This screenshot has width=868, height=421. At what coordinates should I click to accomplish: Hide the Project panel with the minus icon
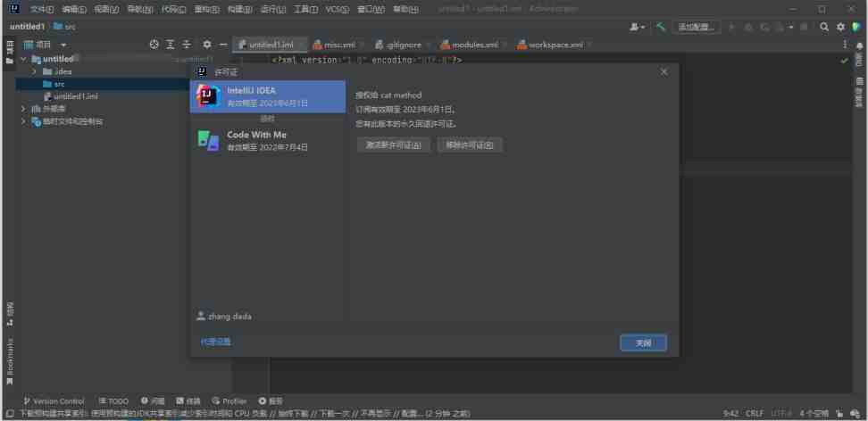point(223,45)
